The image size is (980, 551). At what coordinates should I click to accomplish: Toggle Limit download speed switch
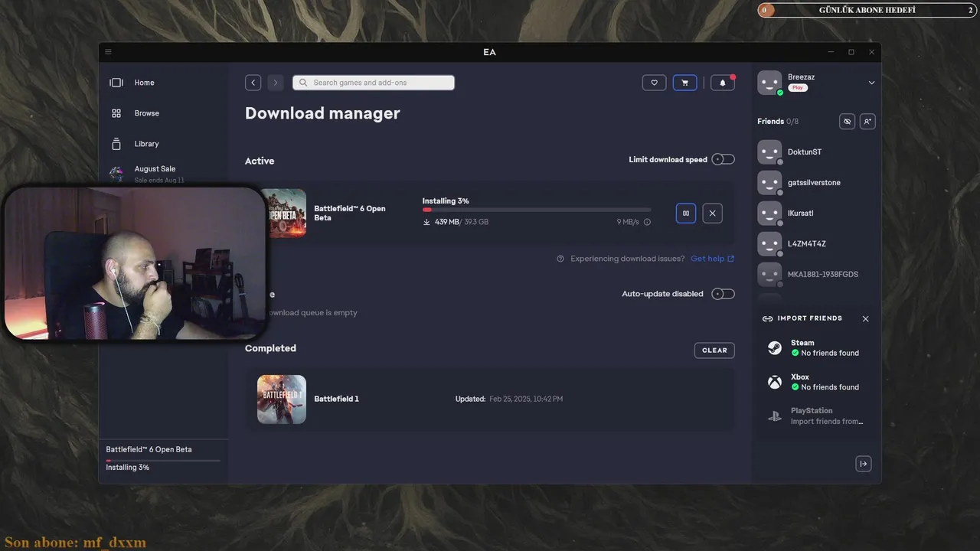click(x=723, y=159)
